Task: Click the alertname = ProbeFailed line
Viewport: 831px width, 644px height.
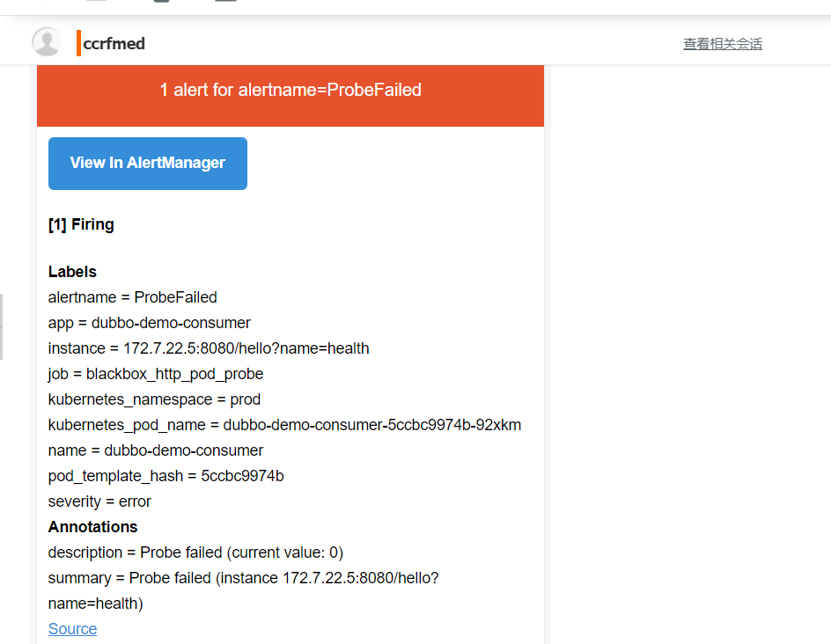Action: [x=133, y=297]
